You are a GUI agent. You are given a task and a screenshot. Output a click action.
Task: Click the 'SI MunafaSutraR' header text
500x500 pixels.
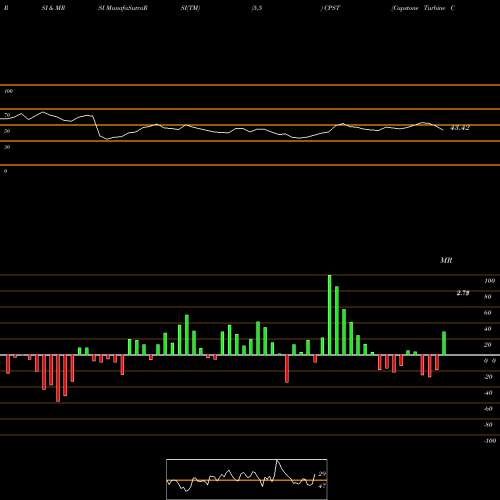[123, 8]
